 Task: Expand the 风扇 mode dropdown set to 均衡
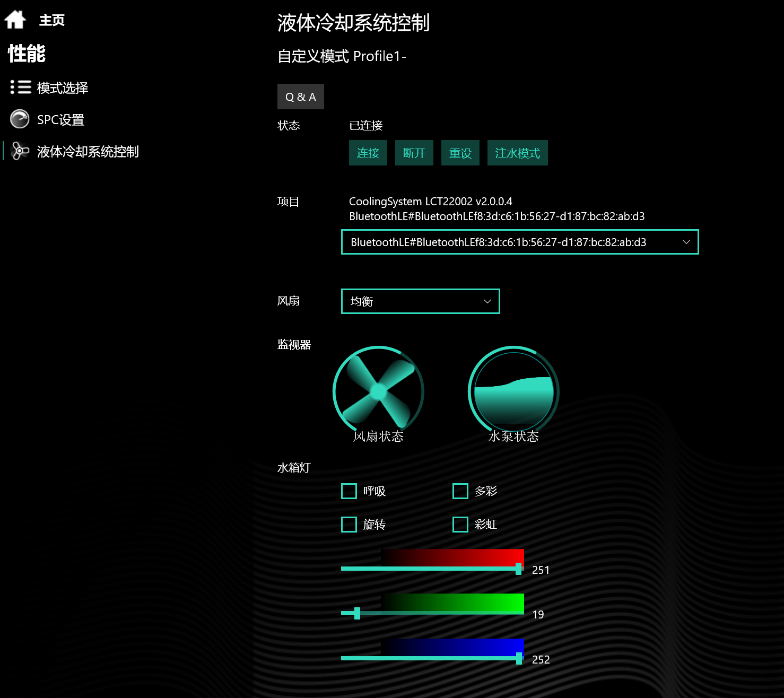(x=420, y=301)
